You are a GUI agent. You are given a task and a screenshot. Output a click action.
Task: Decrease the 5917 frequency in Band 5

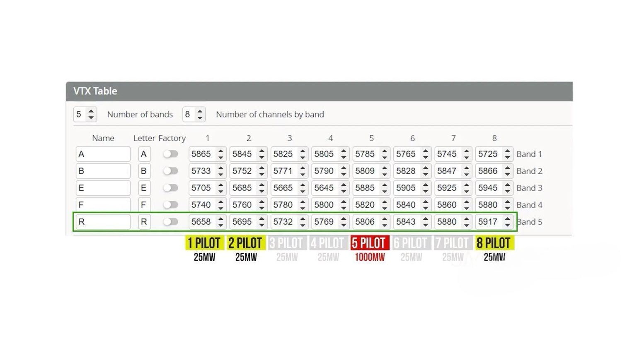tap(508, 225)
